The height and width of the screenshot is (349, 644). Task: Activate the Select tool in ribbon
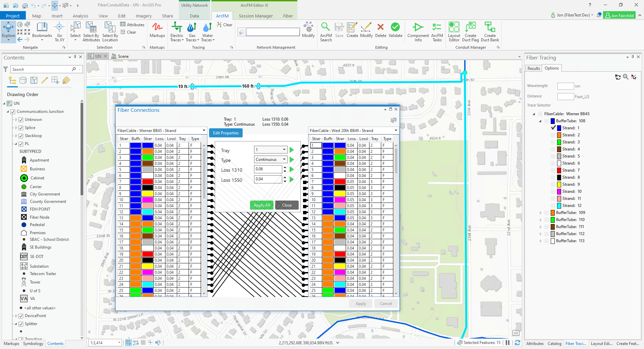click(x=75, y=32)
